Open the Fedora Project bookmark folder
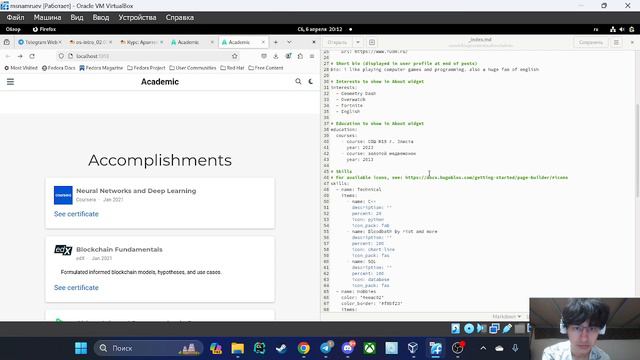This screenshot has height=360, width=640. click(x=146, y=68)
